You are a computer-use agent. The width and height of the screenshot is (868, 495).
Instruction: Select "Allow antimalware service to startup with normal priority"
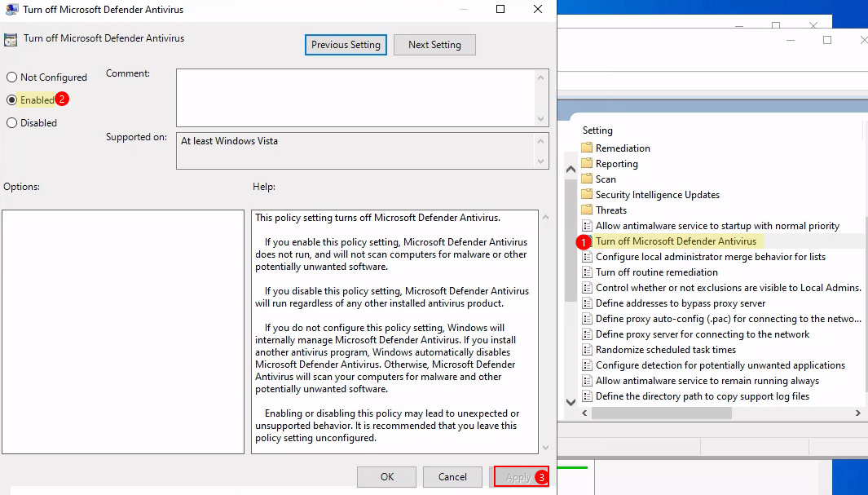(717, 226)
